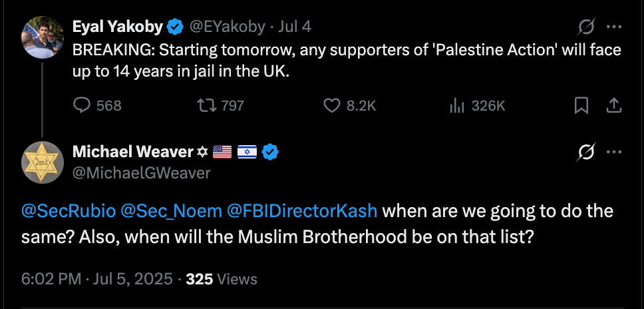The height and width of the screenshot is (309, 644).
Task: Open more options on Eyal Yakoby's post
Action: (615, 27)
